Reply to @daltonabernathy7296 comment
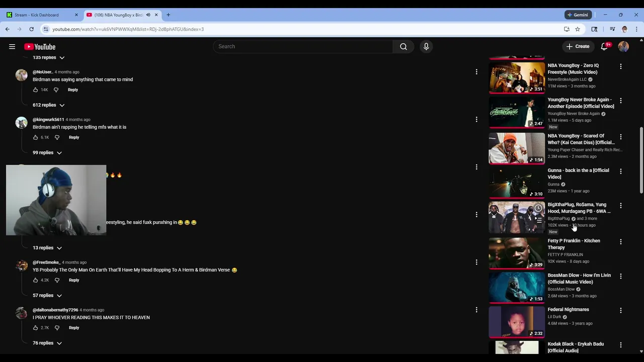644x362 pixels. 74,328
